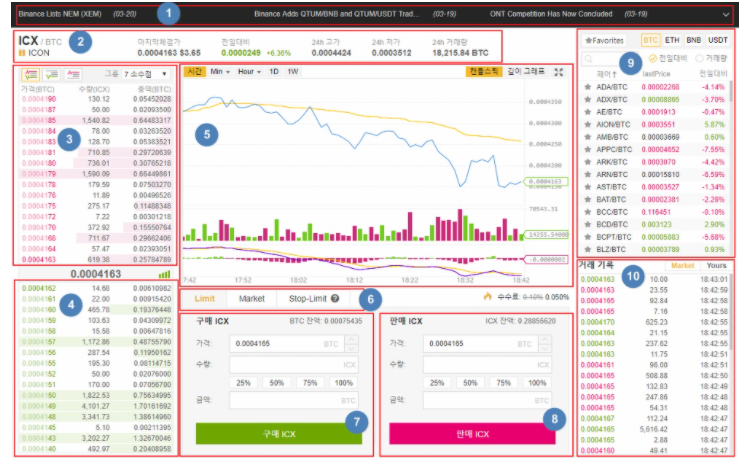Select the Limit order tab
739x461 pixels.
(204, 298)
